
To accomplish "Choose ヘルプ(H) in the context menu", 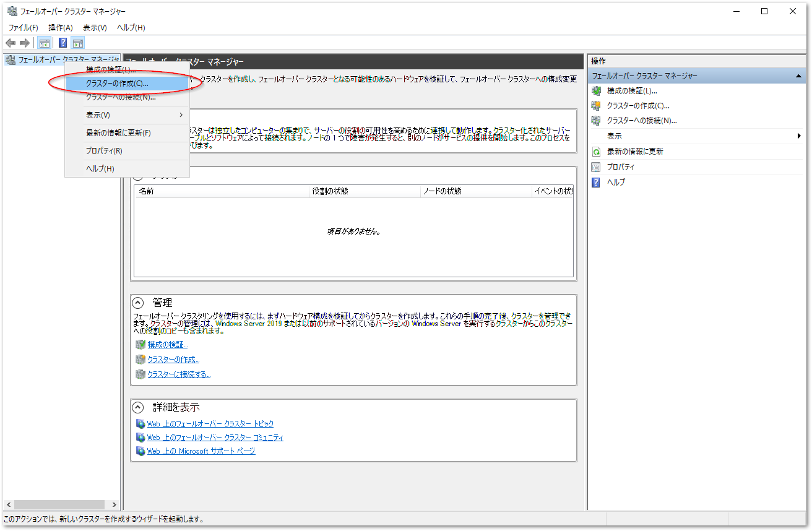I will click(127, 168).
